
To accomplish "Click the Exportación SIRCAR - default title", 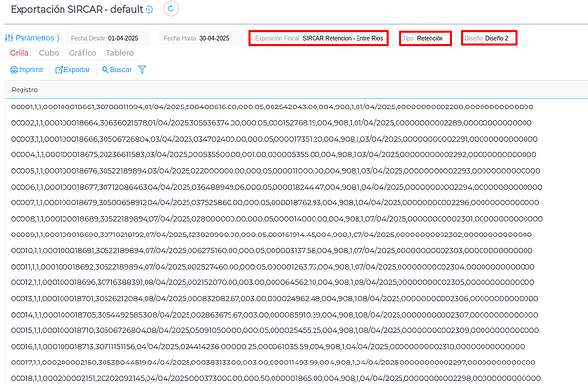I will (77, 10).
